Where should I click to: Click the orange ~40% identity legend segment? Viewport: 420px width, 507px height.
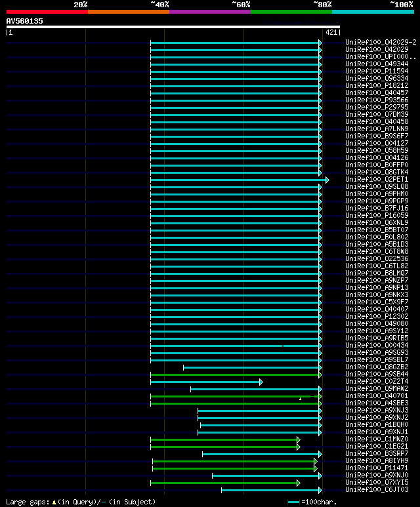click(129, 12)
